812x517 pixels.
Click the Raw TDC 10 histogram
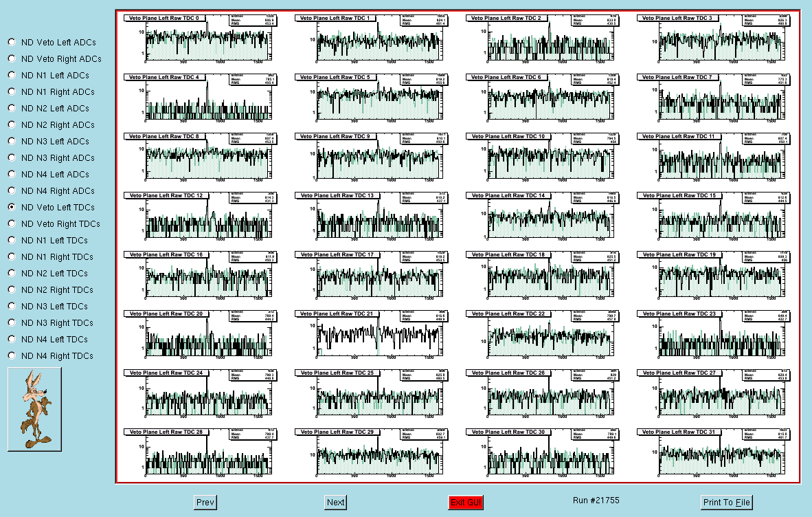(543, 159)
